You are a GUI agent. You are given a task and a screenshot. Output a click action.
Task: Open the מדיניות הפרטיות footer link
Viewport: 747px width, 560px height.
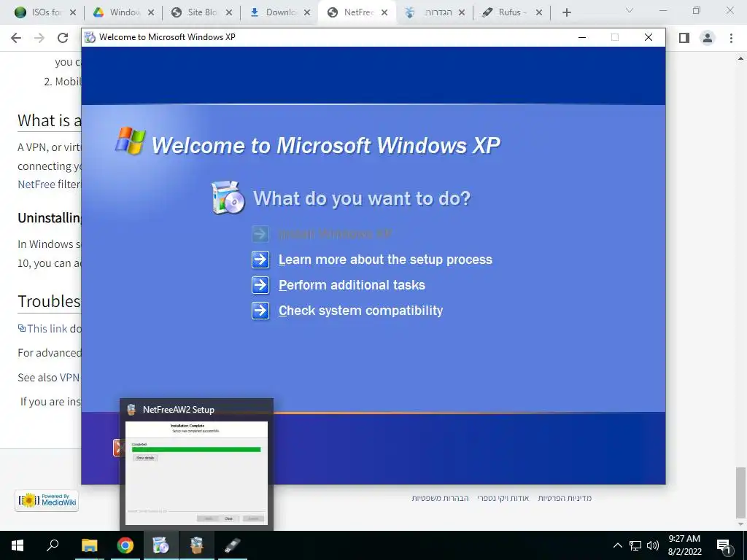pyautogui.click(x=565, y=498)
